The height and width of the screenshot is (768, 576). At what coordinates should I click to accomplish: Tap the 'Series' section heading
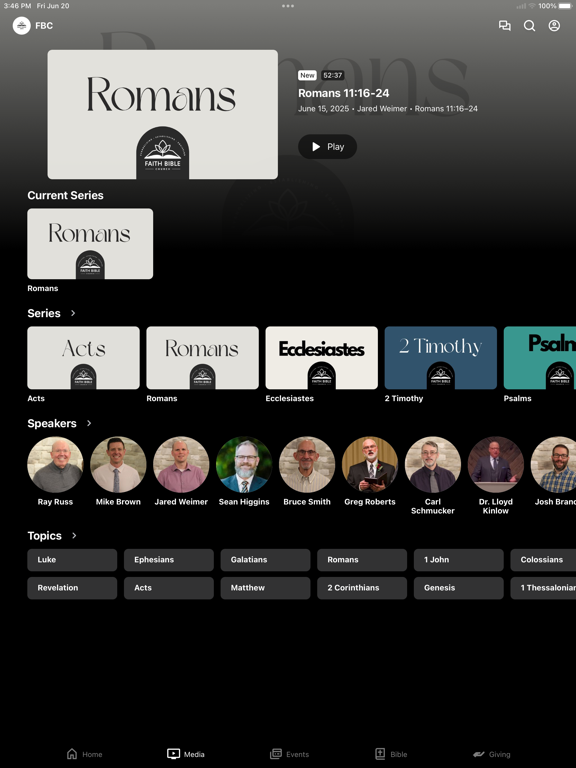tap(44, 313)
